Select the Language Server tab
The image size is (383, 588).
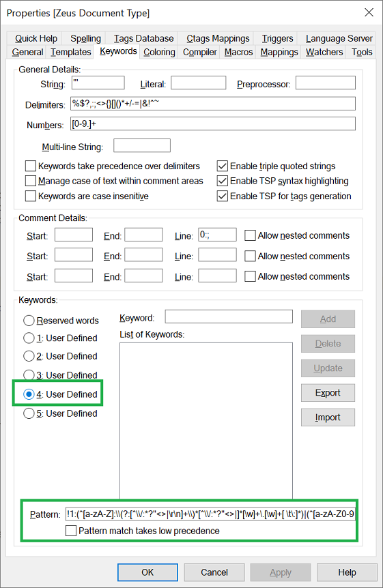339,38
